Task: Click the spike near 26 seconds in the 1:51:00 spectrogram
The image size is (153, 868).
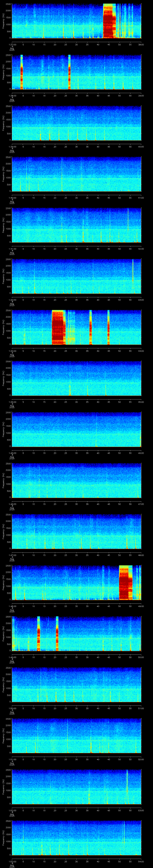Action: click(67, 736)
